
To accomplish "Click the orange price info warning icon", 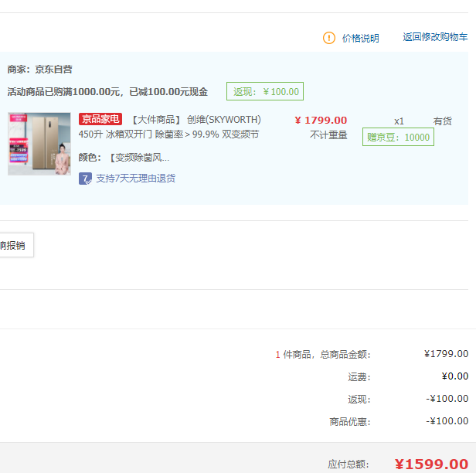I will click(x=328, y=38).
